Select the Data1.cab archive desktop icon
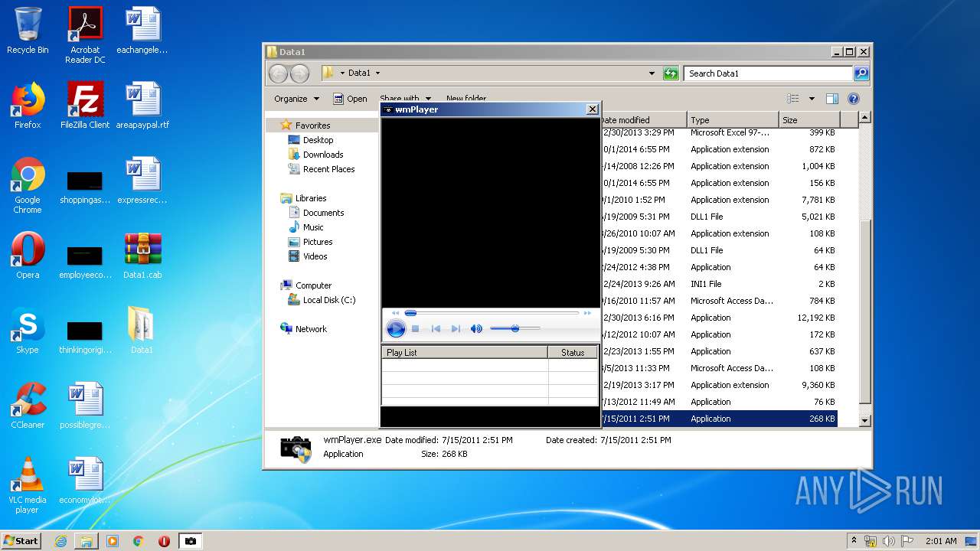 (x=142, y=256)
